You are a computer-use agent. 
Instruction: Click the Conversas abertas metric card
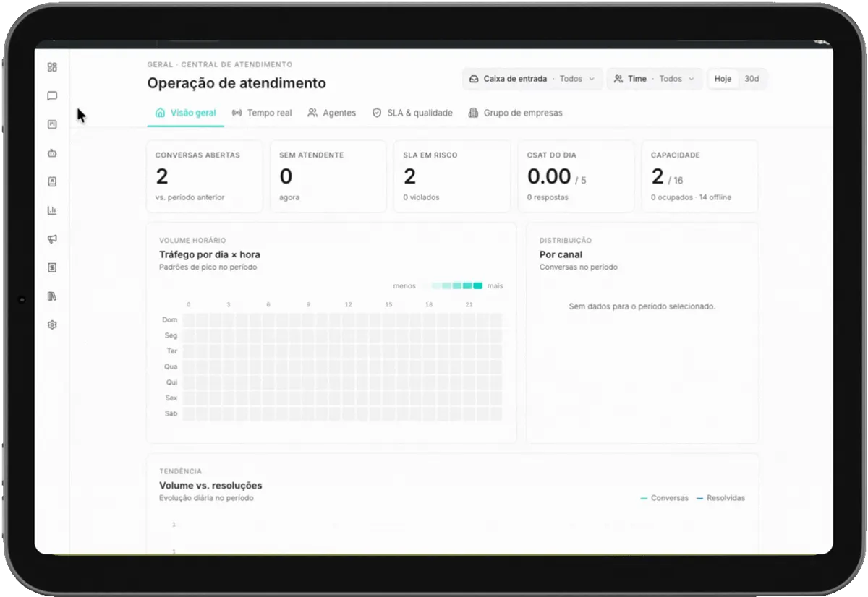(x=205, y=176)
